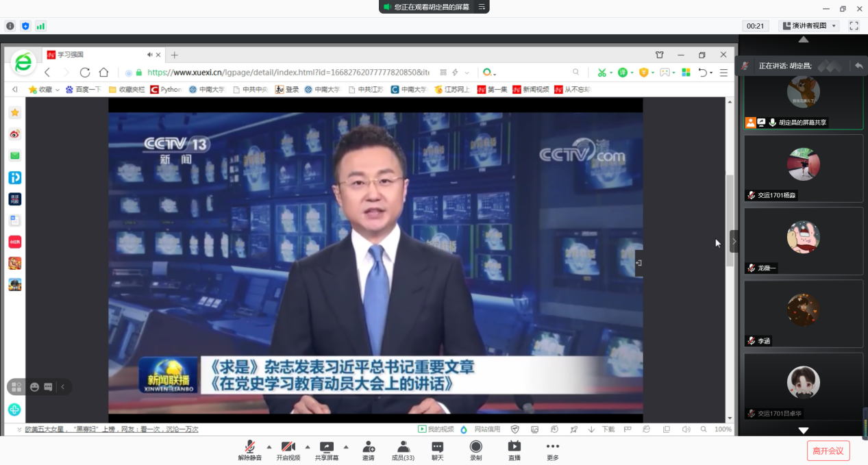Click the reply arrow beside the speaking indicator

point(858,66)
